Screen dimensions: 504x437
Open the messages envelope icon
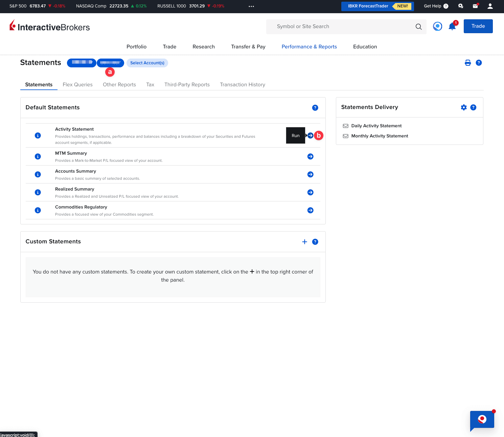click(475, 6)
